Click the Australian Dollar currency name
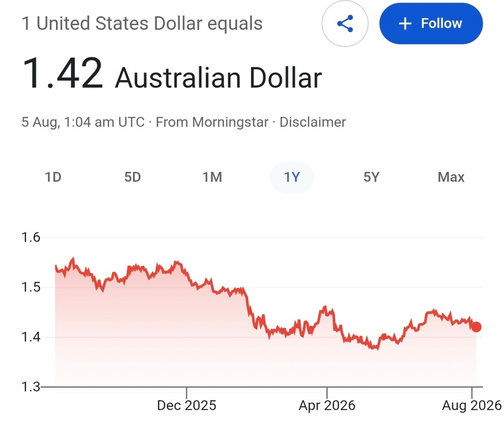The image size is (504, 431). (219, 78)
